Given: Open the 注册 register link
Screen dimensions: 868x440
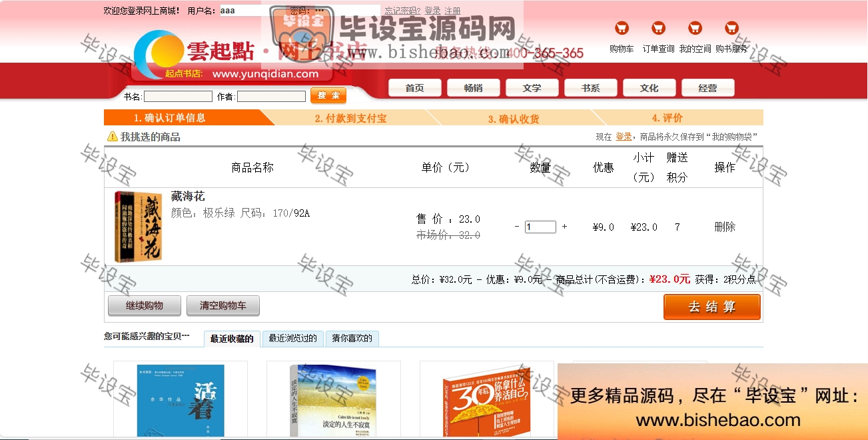Looking at the screenshot, I should 452,11.
